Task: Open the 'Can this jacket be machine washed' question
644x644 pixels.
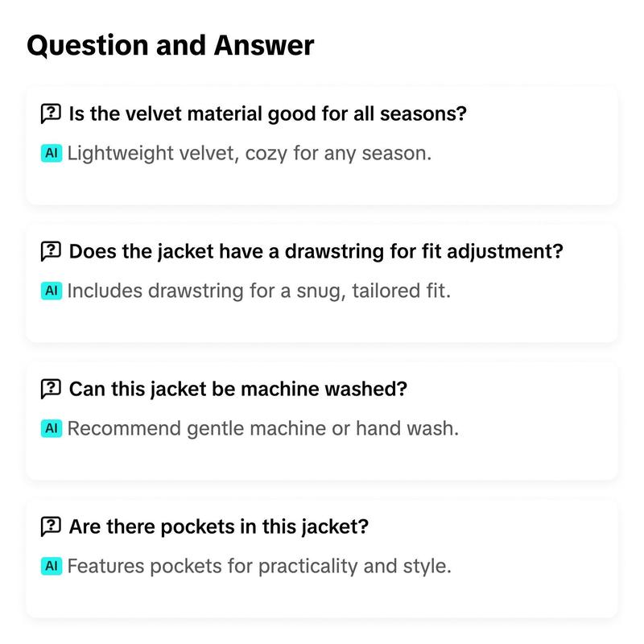Action: (238, 389)
